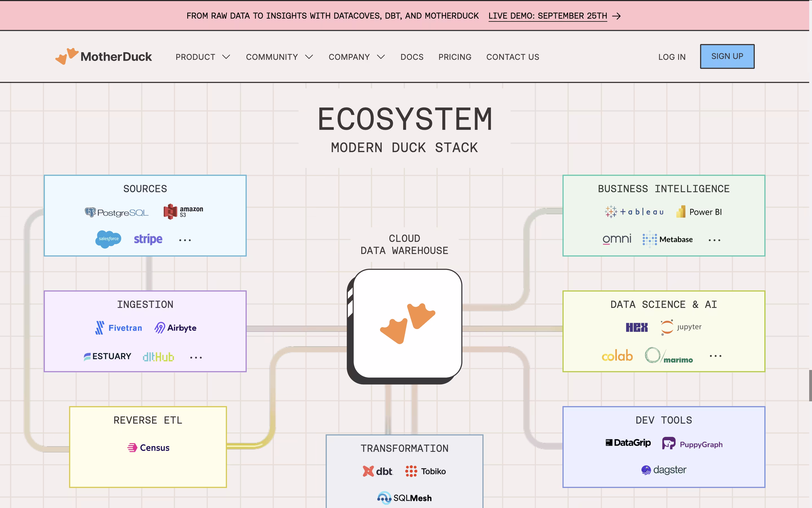812x508 pixels.
Task: Click the banner text about Datacoves and dbt
Action: pyautogui.click(x=332, y=16)
